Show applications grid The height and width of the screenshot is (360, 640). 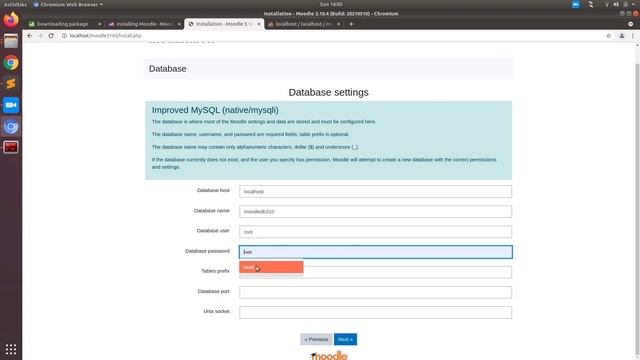point(11,349)
